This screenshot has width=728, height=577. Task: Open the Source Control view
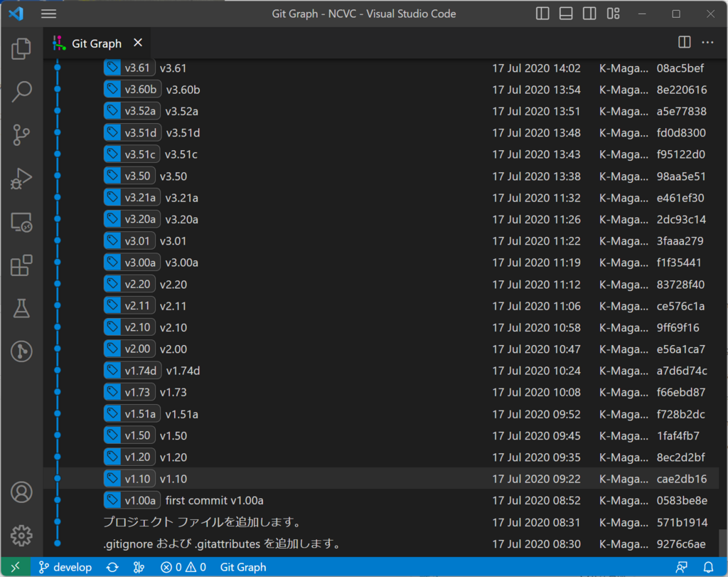coord(21,134)
